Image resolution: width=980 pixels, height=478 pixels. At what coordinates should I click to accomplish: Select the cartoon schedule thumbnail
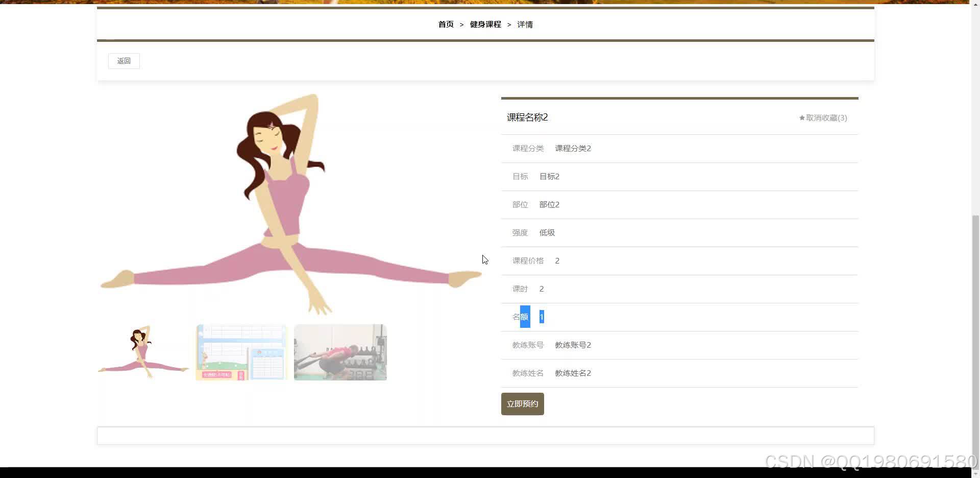click(x=241, y=352)
